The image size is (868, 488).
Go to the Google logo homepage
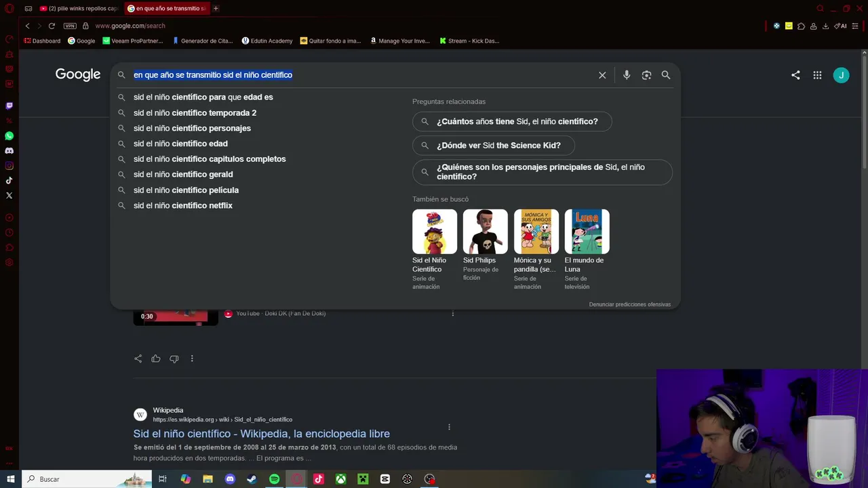coord(78,75)
